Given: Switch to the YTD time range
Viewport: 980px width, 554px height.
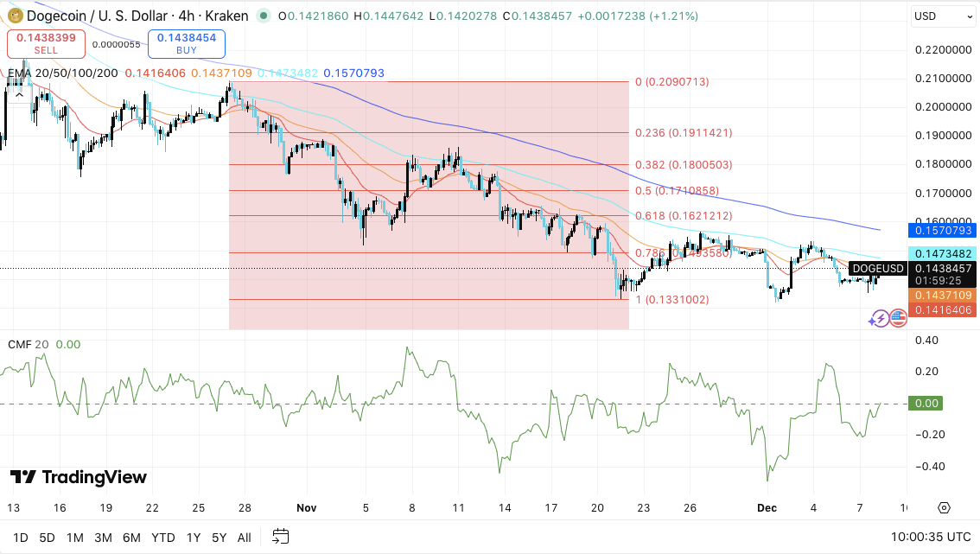Looking at the screenshot, I should point(162,538).
